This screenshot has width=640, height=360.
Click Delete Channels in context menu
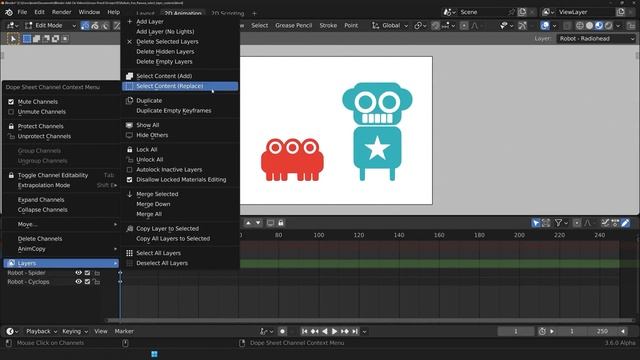61,239
